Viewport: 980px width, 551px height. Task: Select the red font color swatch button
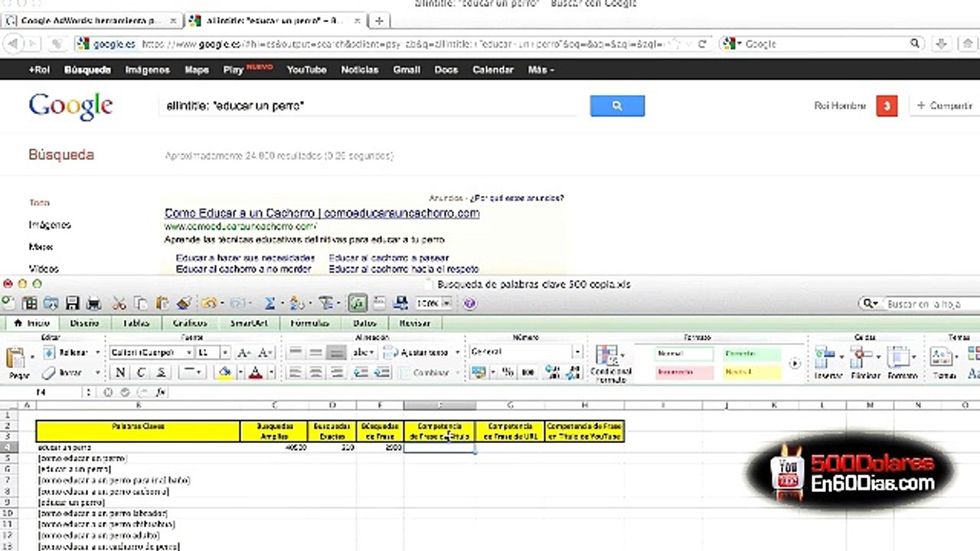[256, 372]
